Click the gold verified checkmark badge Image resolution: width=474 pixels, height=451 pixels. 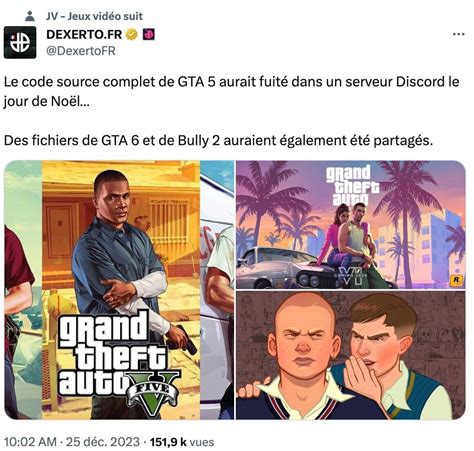(x=132, y=34)
